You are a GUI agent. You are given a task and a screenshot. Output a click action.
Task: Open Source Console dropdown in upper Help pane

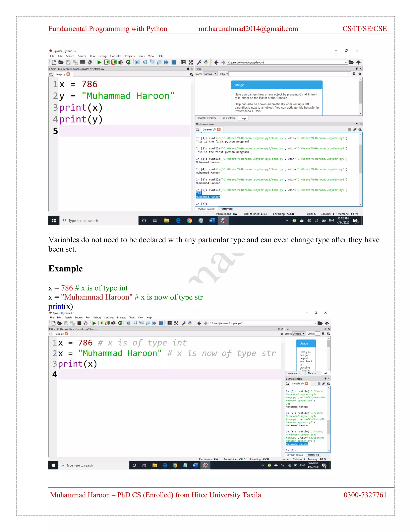(x=210, y=74)
